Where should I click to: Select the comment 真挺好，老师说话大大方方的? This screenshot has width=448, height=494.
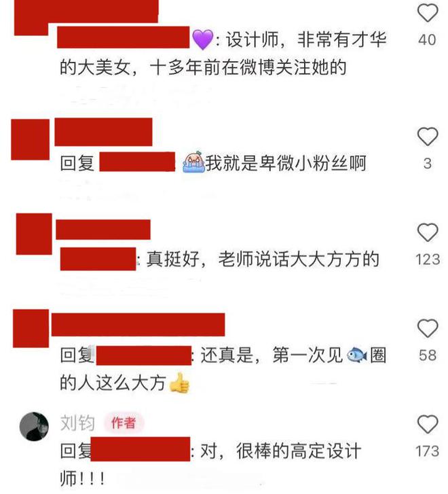(x=263, y=259)
